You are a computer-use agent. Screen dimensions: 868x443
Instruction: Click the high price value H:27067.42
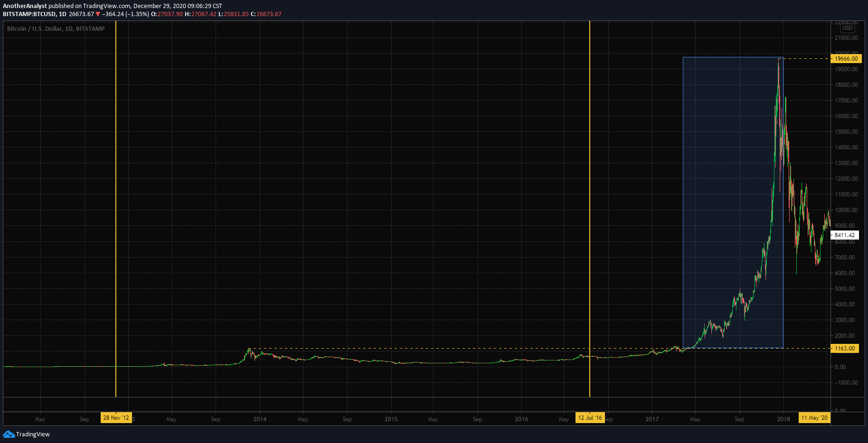click(200, 14)
